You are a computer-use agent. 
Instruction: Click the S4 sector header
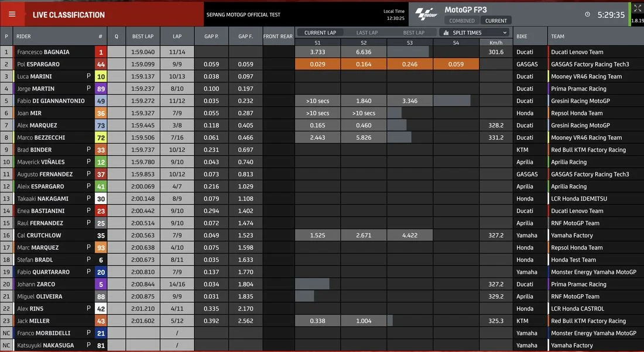(x=456, y=43)
